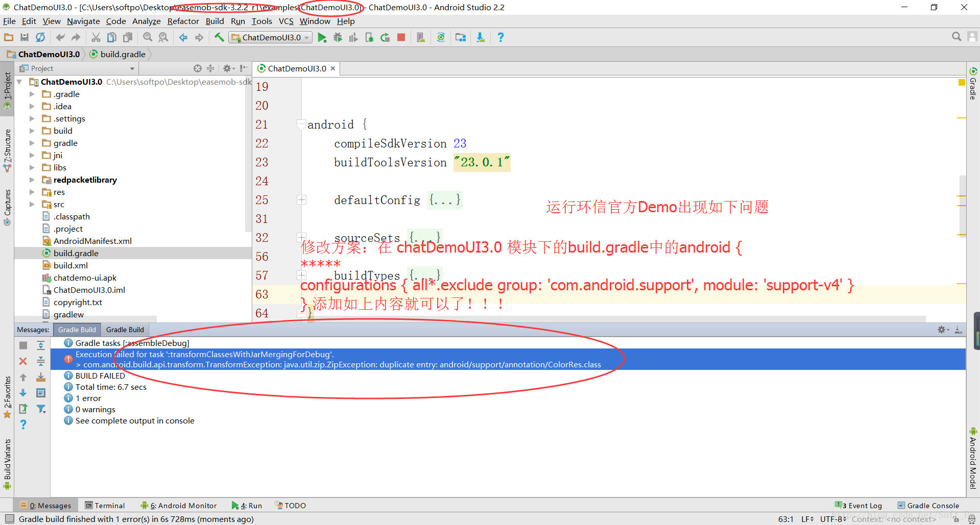This screenshot has height=525, width=980.
Task: Open ChatDemoUI3.0 run configuration dropdown
Action: [x=271, y=37]
